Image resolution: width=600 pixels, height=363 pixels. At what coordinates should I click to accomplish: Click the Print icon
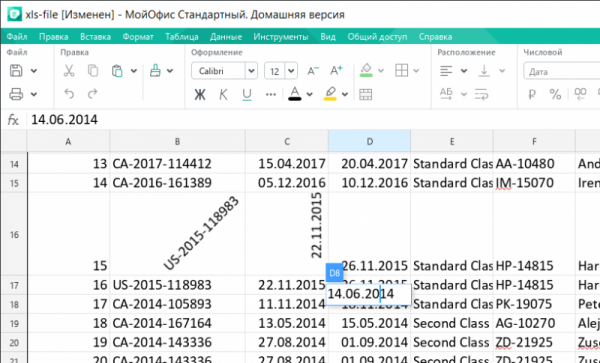[16, 94]
